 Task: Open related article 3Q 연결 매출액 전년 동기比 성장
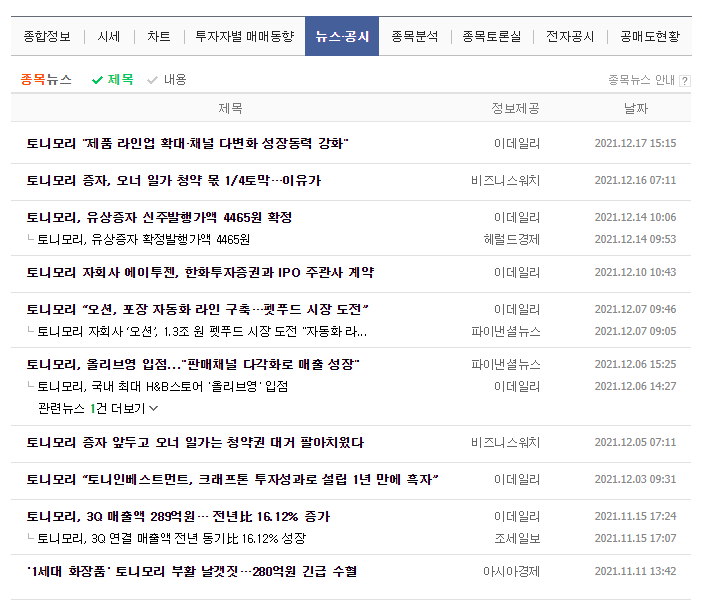171,538
